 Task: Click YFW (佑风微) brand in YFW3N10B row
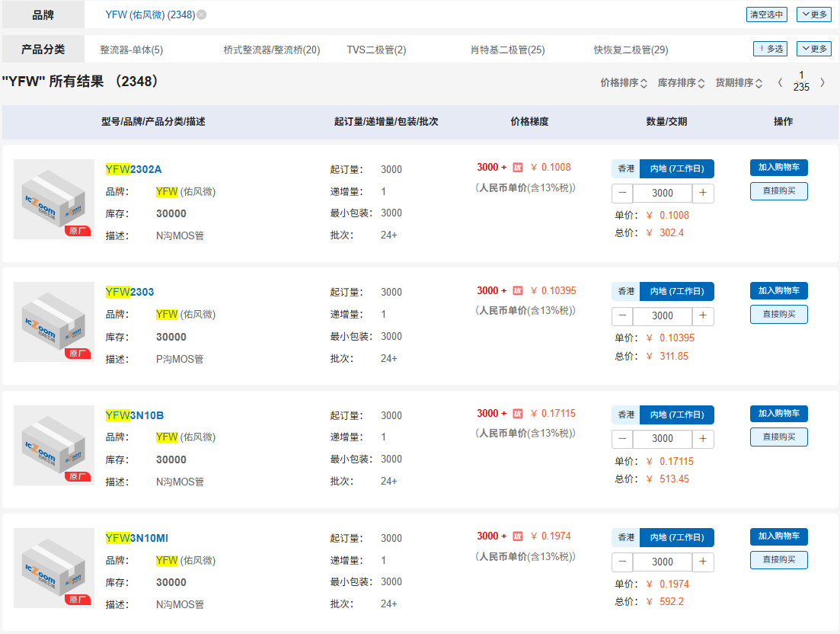click(185, 437)
